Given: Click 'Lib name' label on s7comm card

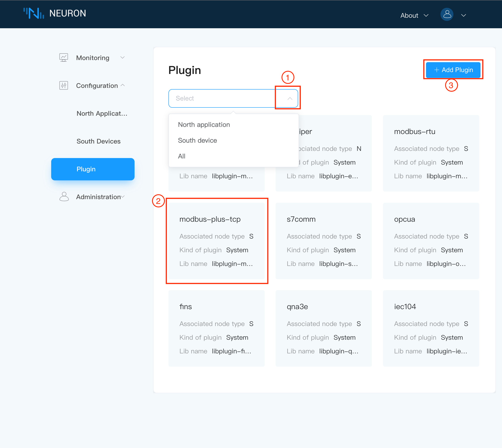Looking at the screenshot, I should point(300,264).
